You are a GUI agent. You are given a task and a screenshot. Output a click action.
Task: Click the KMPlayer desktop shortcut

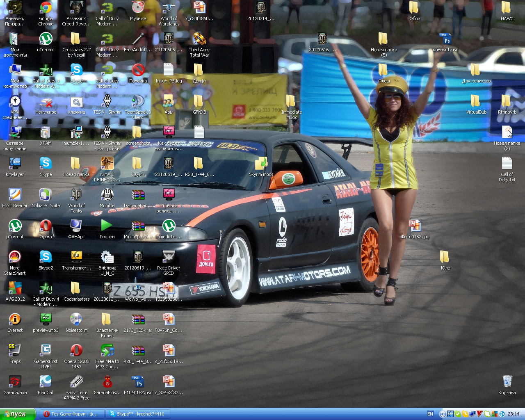15,164
